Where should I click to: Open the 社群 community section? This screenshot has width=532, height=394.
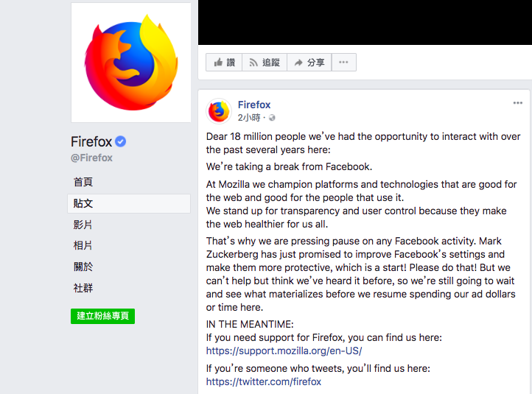[83, 288]
